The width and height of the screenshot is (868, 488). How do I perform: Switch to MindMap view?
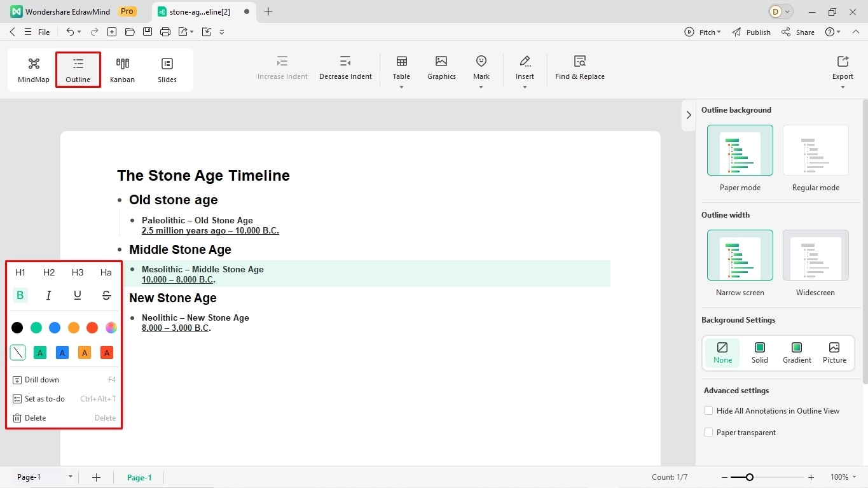34,70
